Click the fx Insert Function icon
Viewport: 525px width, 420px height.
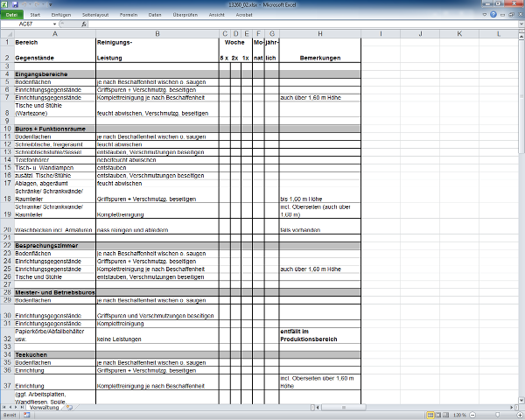pyautogui.click(x=84, y=24)
